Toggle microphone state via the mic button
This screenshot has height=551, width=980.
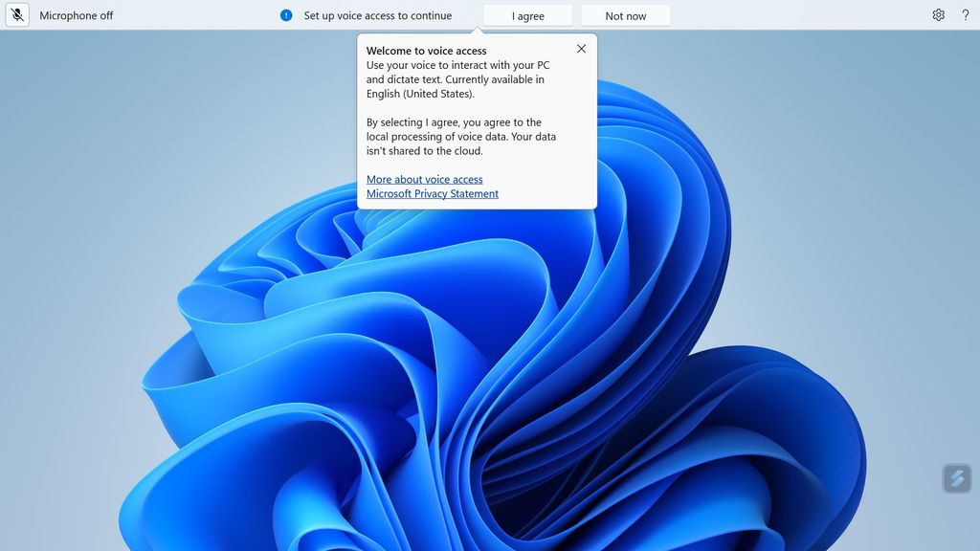click(16, 14)
